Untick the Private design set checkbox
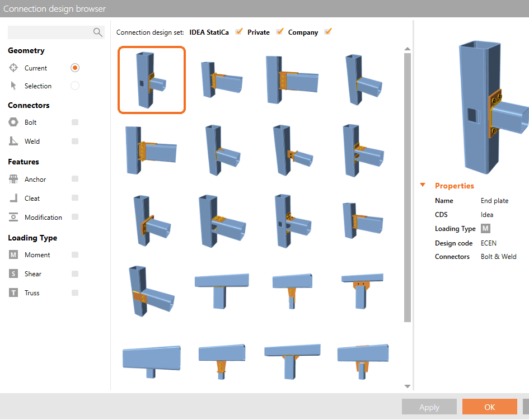Image resolution: width=529 pixels, height=420 pixels. tap(280, 32)
